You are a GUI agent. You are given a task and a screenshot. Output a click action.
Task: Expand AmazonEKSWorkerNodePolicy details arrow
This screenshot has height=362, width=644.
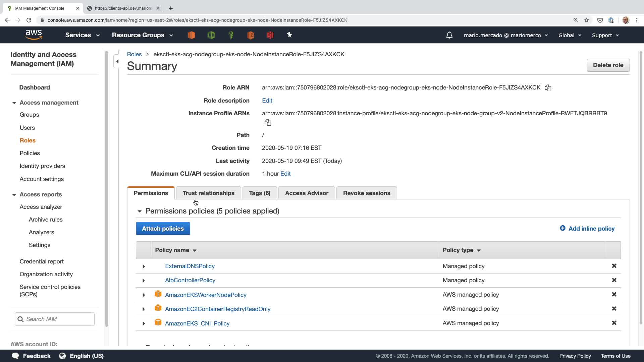click(x=144, y=295)
